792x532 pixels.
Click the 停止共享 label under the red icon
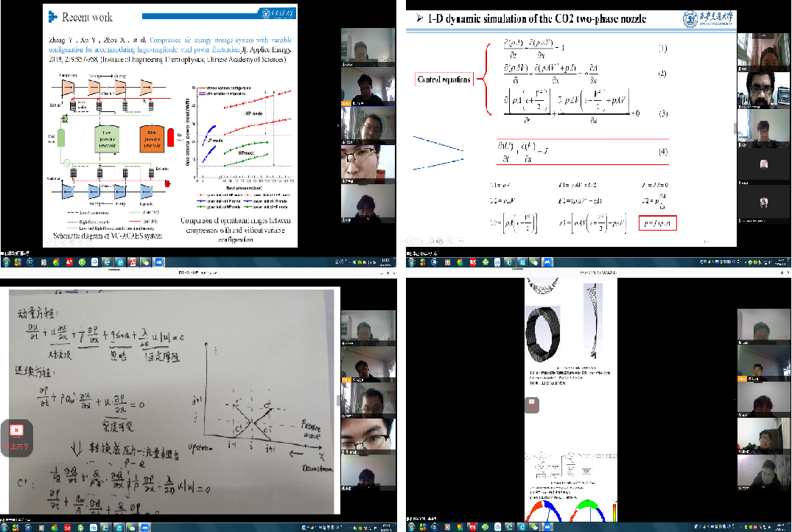pyautogui.click(x=18, y=447)
